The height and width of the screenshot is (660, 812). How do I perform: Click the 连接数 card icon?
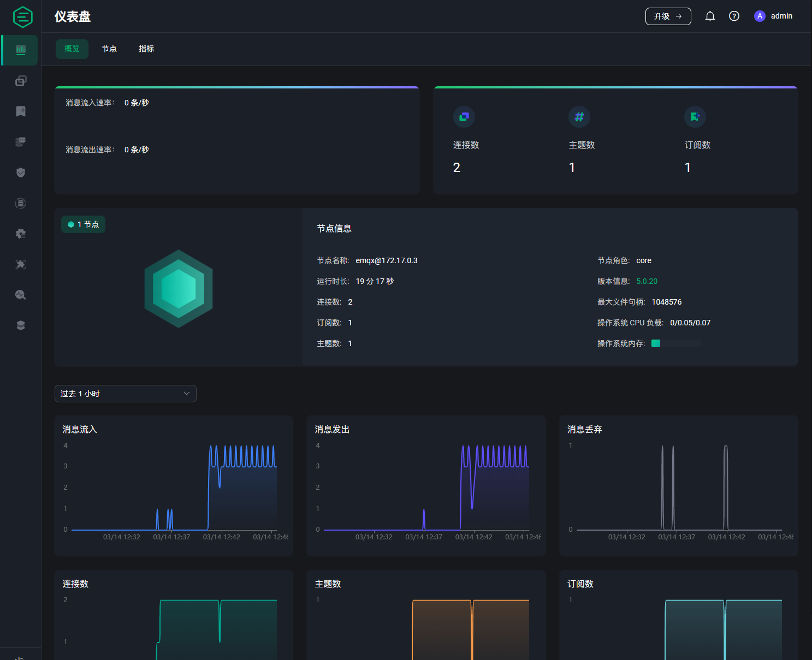click(464, 116)
